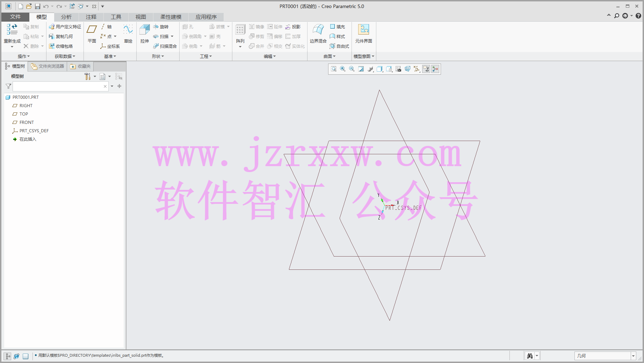Image resolution: width=644 pixels, height=363 pixels.
Task: Click the binoculars search icon in status bar
Action: point(530,356)
